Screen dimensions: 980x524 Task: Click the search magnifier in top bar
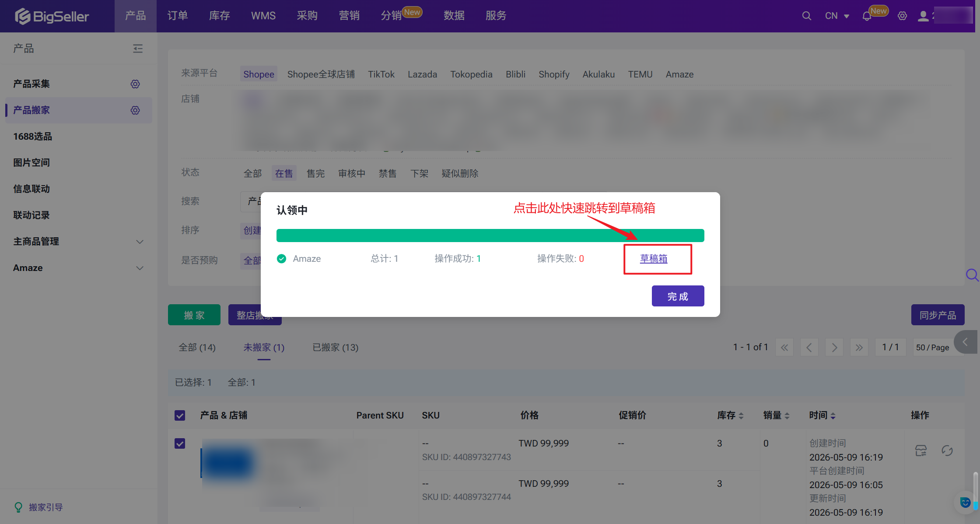[x=806, y=16]
